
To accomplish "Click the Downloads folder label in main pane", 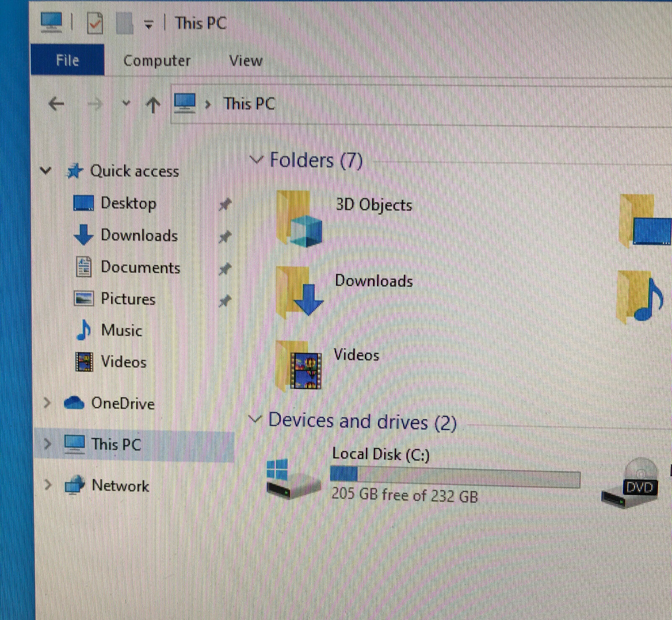I will click(x=374, y=281).
